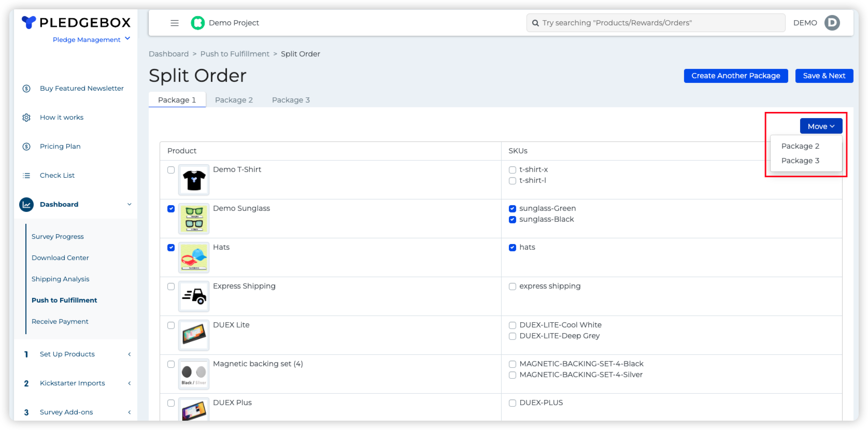Uncheck the Demo Sunglass product checkbox
Viewport: 868px width, 430px height.
pos(171,209)
